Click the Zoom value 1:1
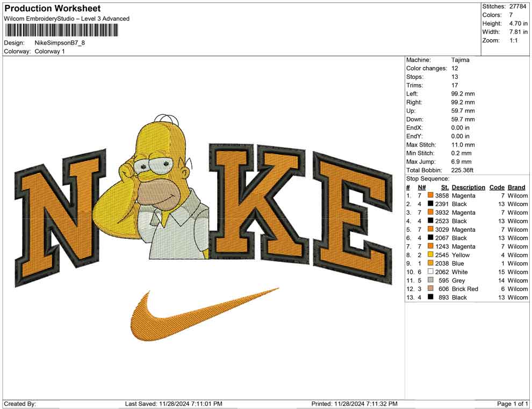The width and height of the screenshot is (532, 409). point(513,40)
